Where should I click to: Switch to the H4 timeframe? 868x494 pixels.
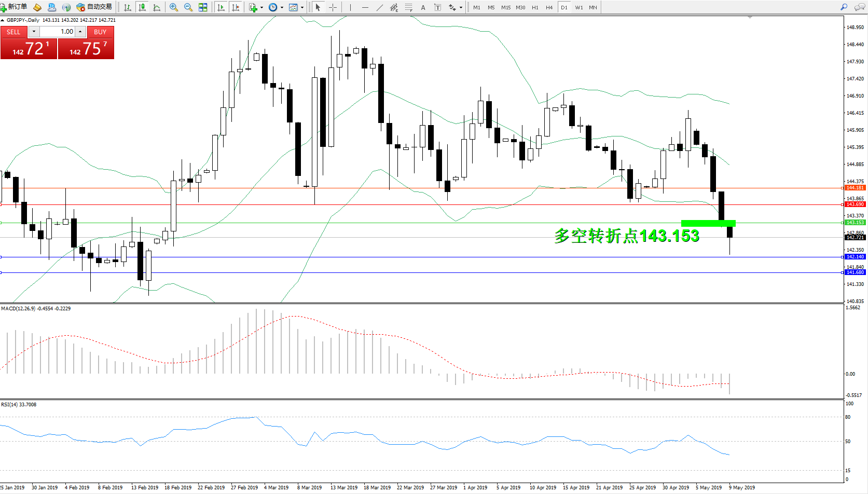(x=549, y=7)
